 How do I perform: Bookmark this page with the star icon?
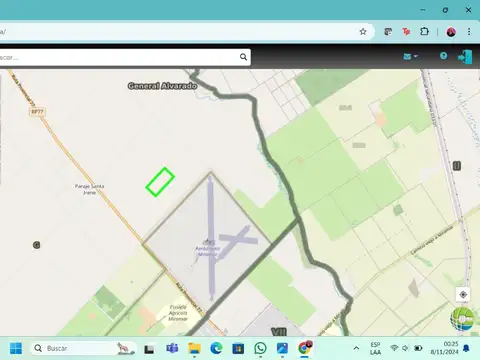(363, 32)
